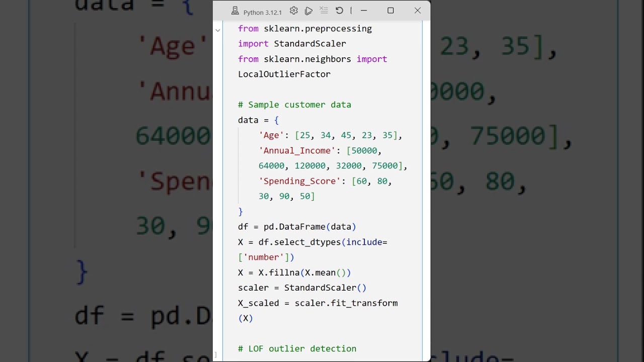This screenshot has height=362, width=644.
Task: Click the comment '# Sample customer data'
Action: point(294,105)
